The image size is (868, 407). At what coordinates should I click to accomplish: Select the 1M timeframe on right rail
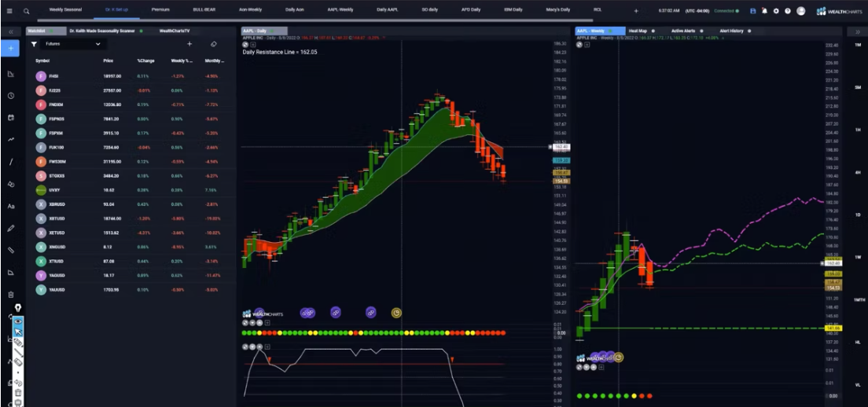858,45
